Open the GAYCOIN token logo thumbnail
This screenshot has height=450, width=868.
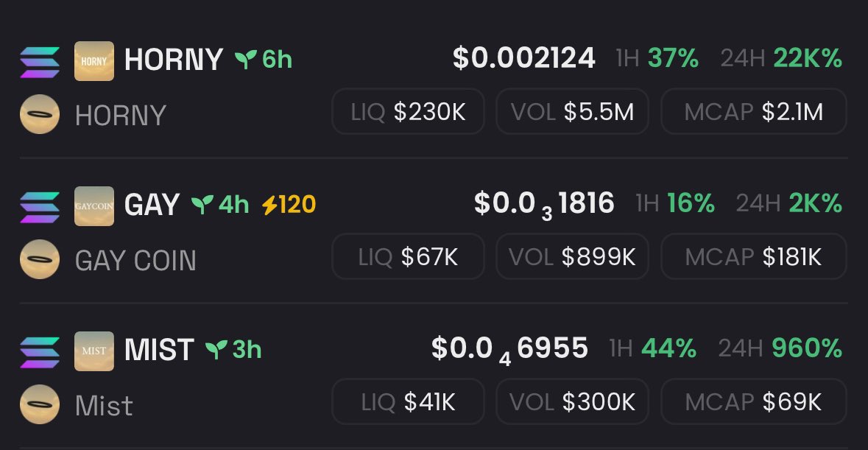[94, 206]
